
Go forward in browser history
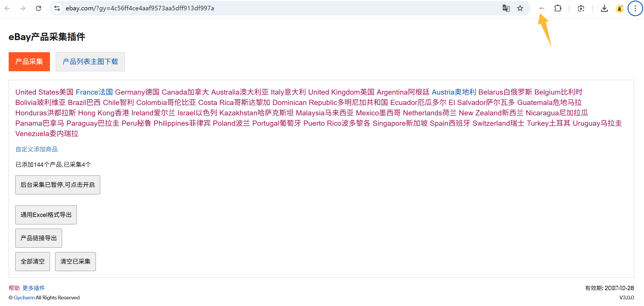(x=23, y=8)
